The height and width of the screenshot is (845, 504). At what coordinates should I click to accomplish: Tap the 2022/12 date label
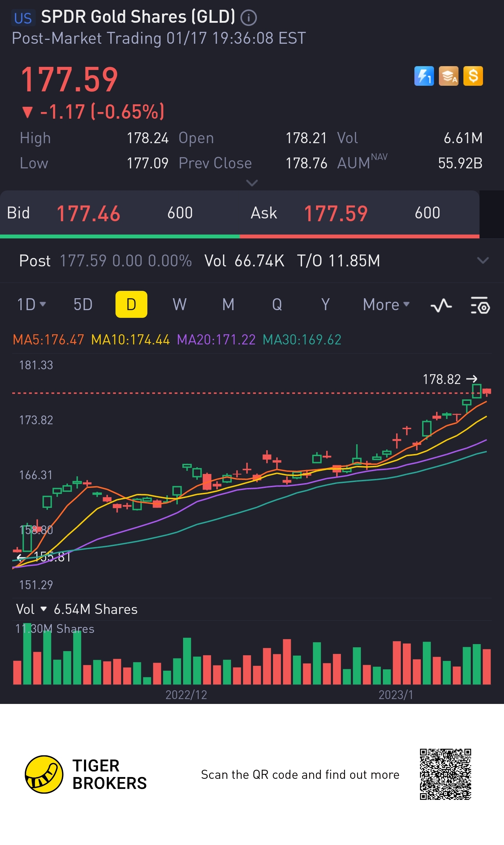(x=186, y=695)
